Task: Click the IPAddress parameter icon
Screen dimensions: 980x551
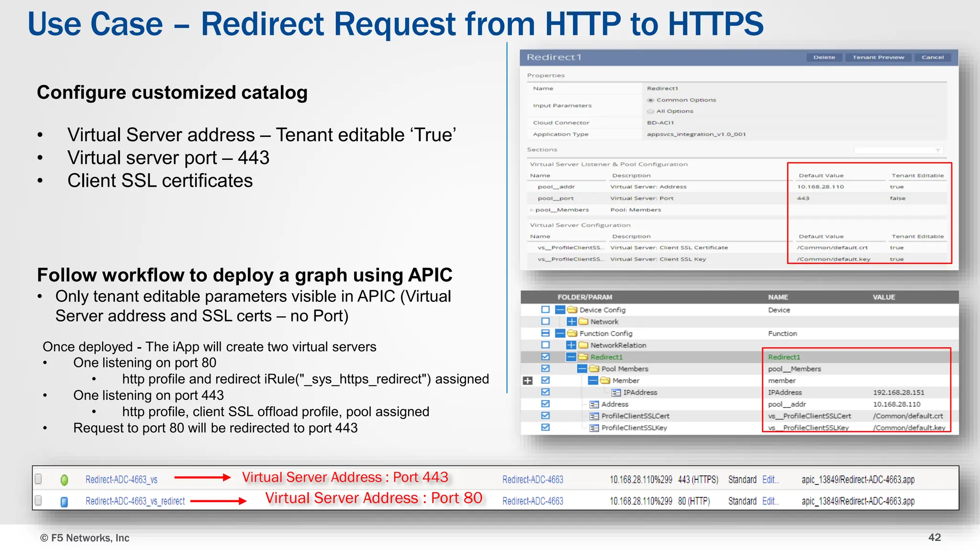Action: pyautogui.click(x=616, y=393)
